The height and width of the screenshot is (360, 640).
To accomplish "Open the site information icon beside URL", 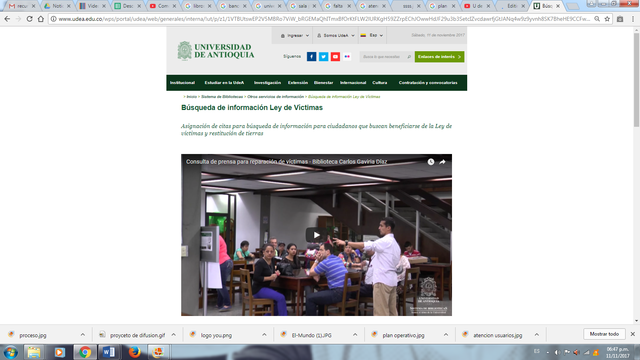I will tap(53, 19).
